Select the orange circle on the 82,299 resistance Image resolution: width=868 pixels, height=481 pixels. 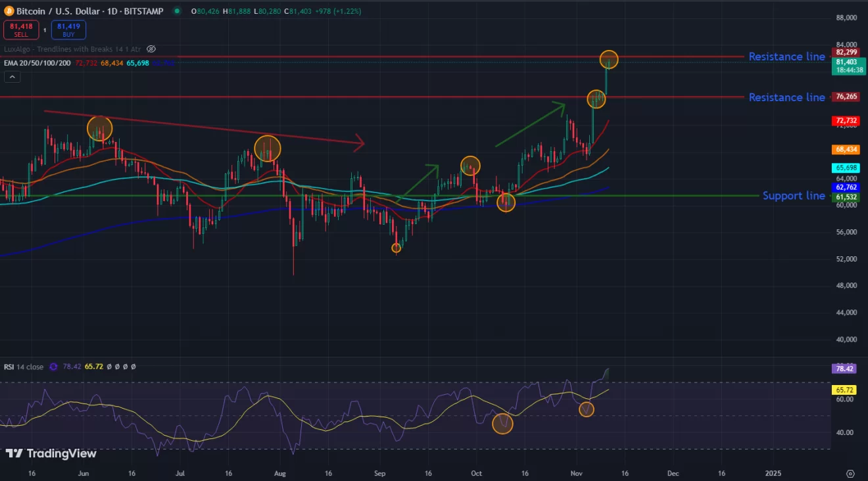click(x=609, y=60)
